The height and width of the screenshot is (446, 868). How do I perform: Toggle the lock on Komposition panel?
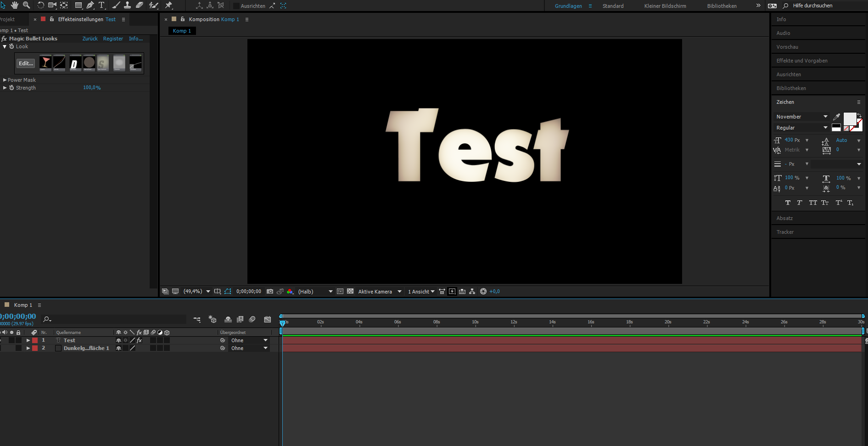click(183, 19)
